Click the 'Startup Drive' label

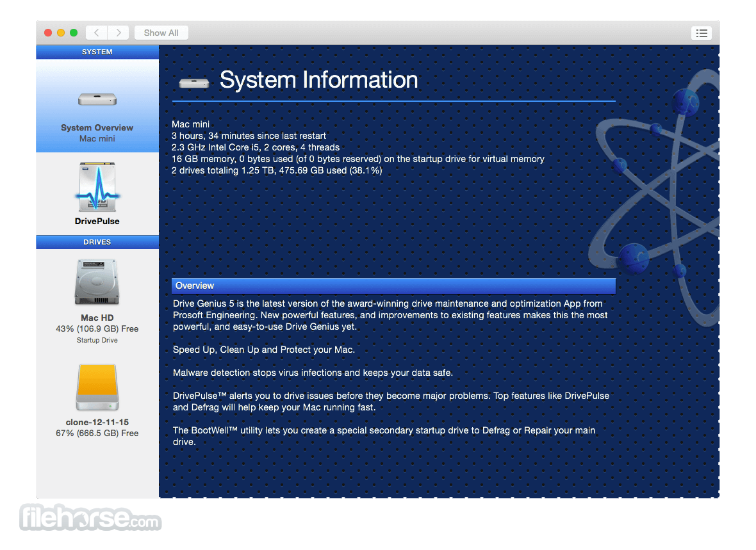click(97, 341)
